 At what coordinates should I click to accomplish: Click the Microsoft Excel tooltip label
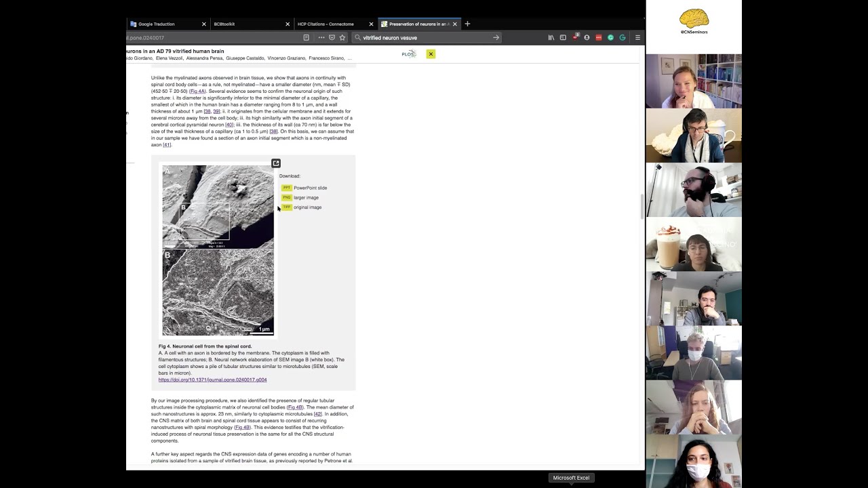[x=571, y=478]
